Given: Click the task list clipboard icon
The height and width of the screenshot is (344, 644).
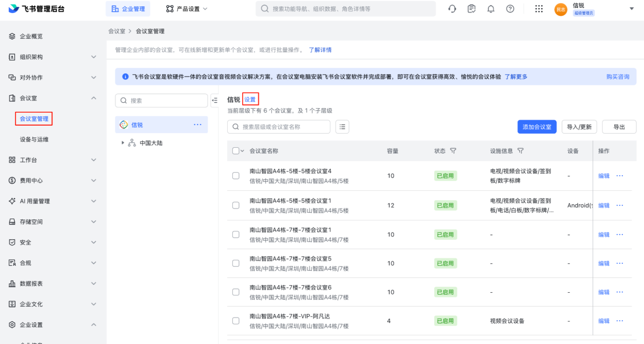Looking at the screenshot, I should coord(472,9).
